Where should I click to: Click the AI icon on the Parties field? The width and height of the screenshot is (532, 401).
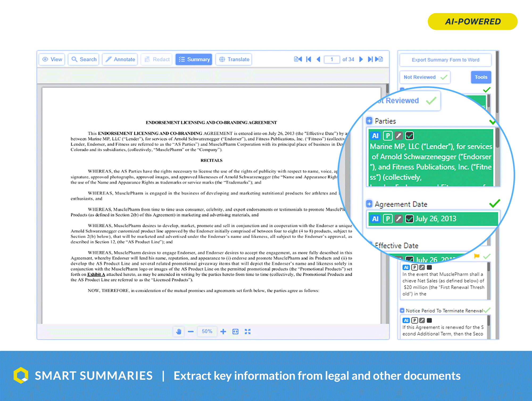tap(375, 136)
